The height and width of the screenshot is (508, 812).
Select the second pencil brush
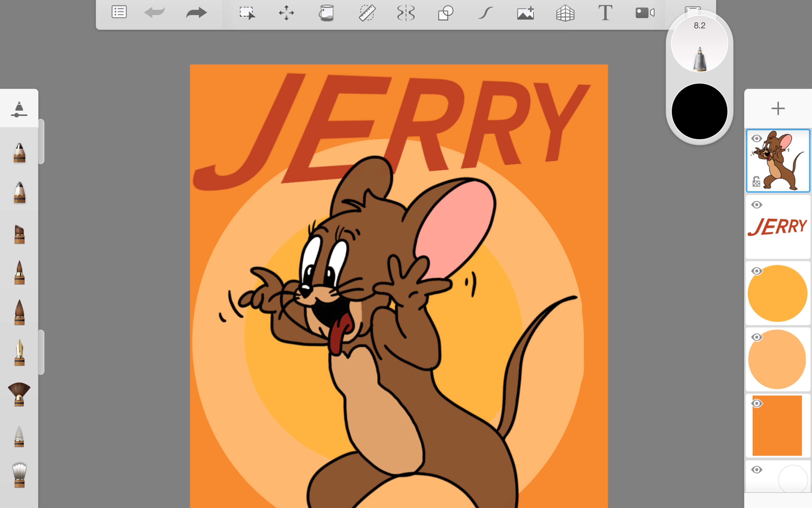20,192
